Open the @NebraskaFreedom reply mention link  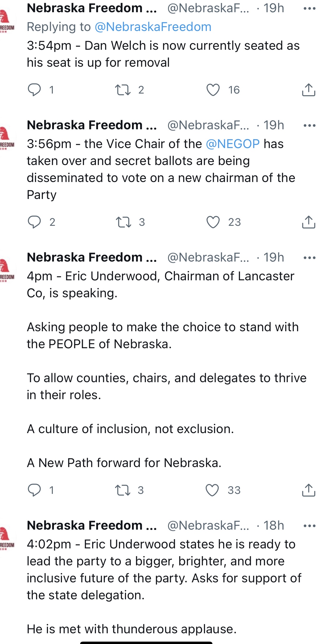153,27
